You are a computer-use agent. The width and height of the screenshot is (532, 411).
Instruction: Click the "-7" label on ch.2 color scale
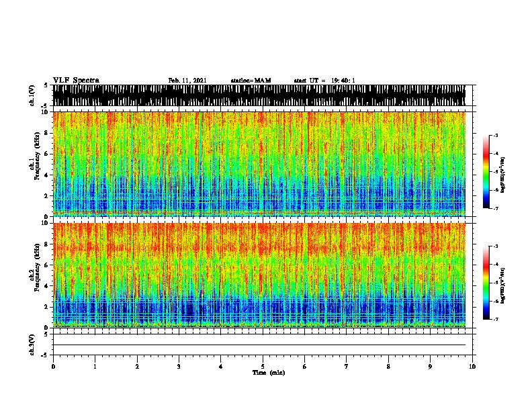496,319
